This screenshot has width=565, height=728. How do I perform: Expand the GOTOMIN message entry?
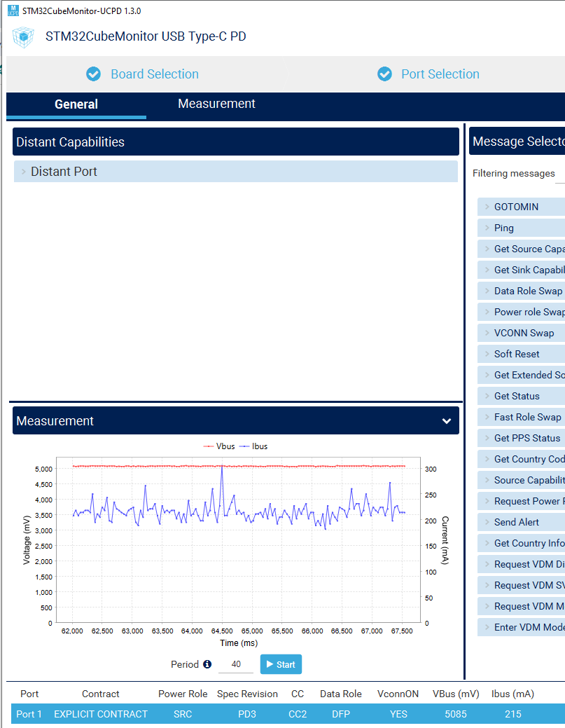point(516,207)
